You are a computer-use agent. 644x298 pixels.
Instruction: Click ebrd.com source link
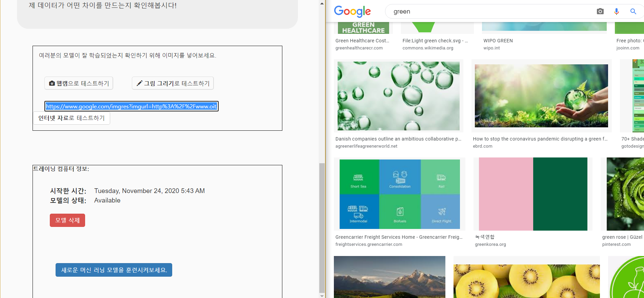(483, 146)
